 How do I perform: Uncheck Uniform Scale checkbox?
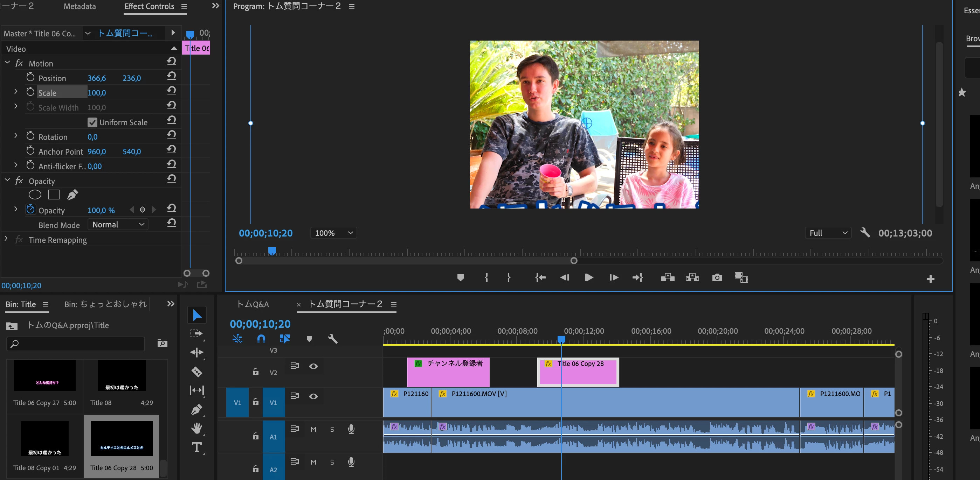click(92, 122)
